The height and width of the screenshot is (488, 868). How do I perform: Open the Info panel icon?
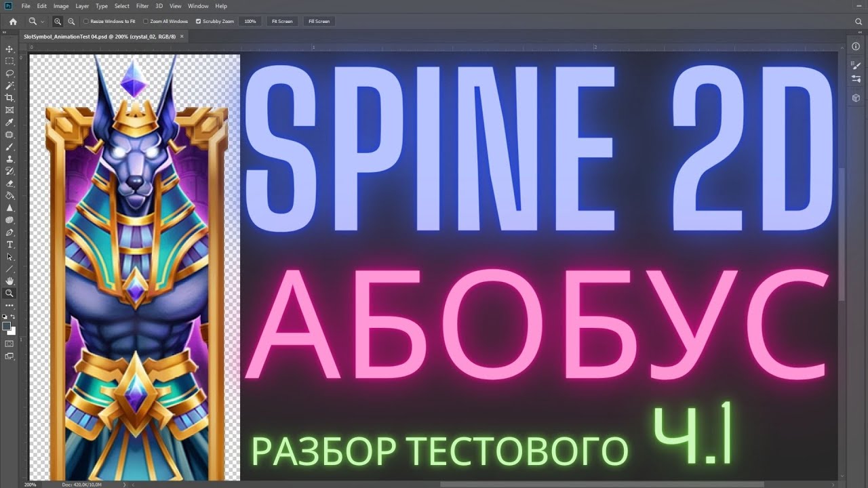point(856,47)
